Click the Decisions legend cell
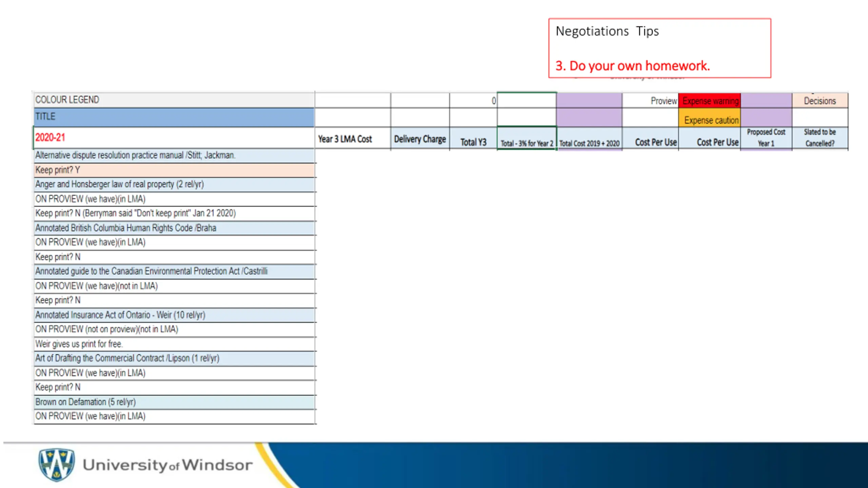This screenshot has height=488, width=868. [820, 101]
